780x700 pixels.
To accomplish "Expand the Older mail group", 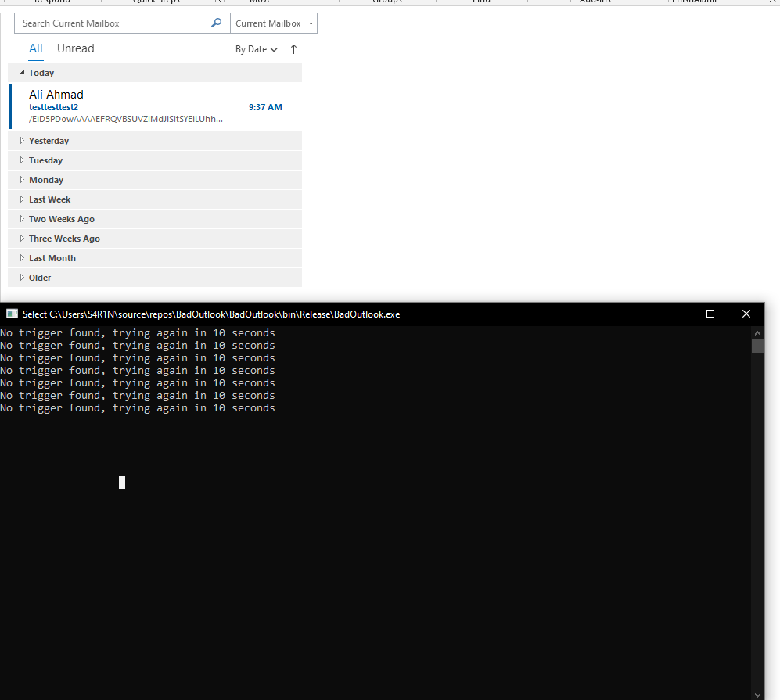I will (x=22, y=277).
